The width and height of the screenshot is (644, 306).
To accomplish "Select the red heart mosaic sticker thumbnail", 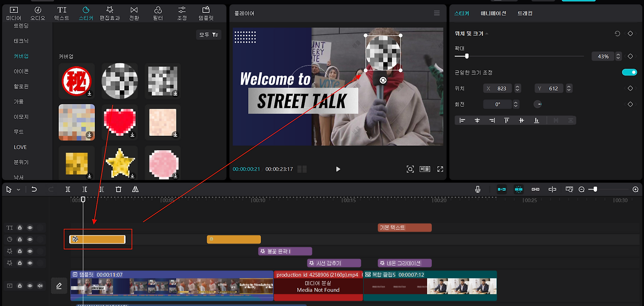I will (120, 122).
